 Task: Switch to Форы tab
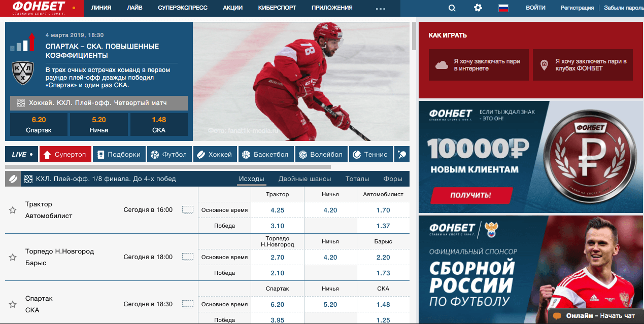pyautogui.click(x=393, y=179)
